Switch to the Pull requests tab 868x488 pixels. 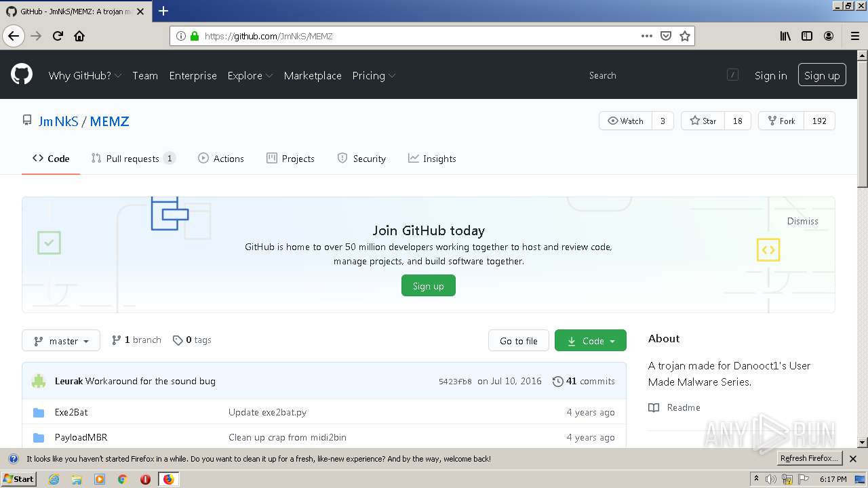pyautogui.click(x=134, y=159)
